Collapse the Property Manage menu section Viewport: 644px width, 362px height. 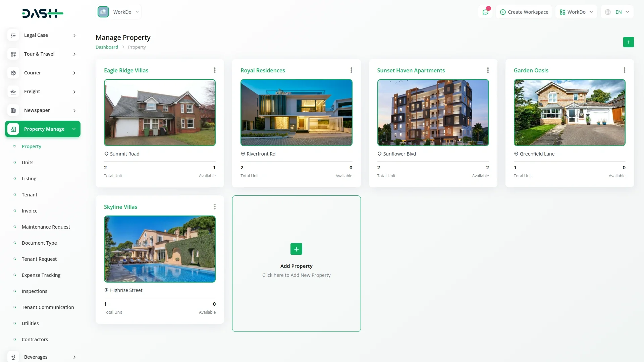(74, 129)
